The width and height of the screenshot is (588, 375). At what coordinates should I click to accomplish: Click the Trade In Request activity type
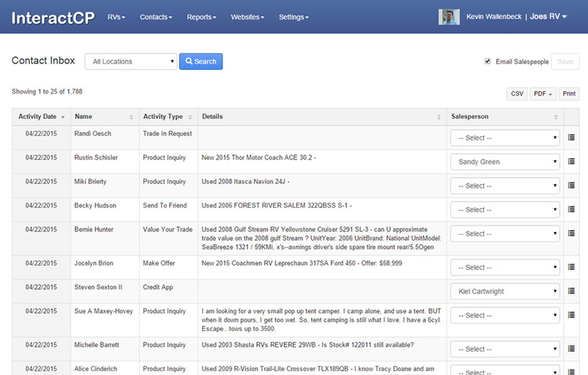click(x=167, y=133)
